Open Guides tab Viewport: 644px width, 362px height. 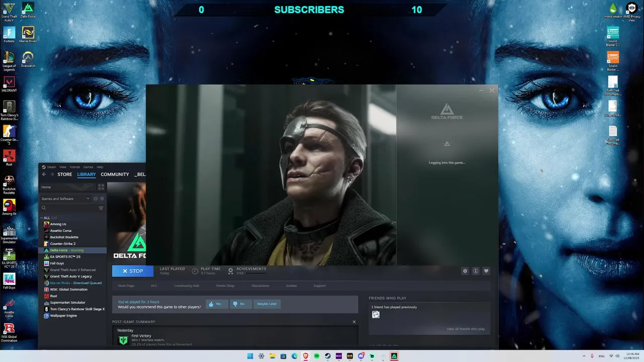[291, 286]
